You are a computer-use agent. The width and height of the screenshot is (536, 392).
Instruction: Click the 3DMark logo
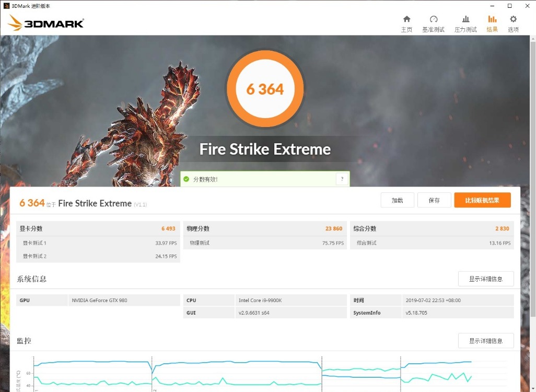(45, 23)
